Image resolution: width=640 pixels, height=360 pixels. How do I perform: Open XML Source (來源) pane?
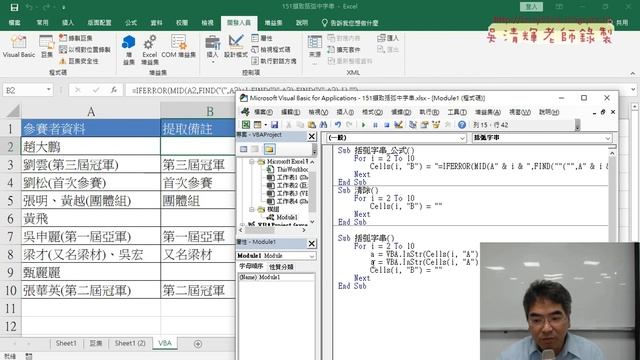pos(315,49)
